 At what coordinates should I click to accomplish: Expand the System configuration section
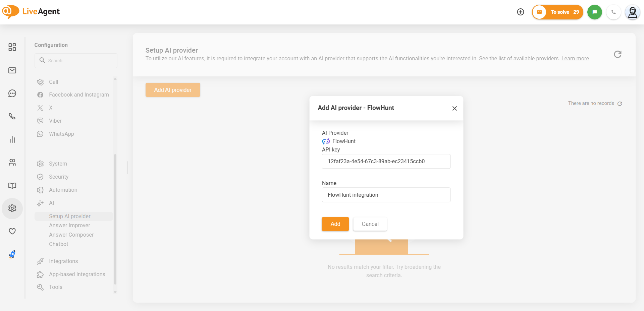point(58,164)
